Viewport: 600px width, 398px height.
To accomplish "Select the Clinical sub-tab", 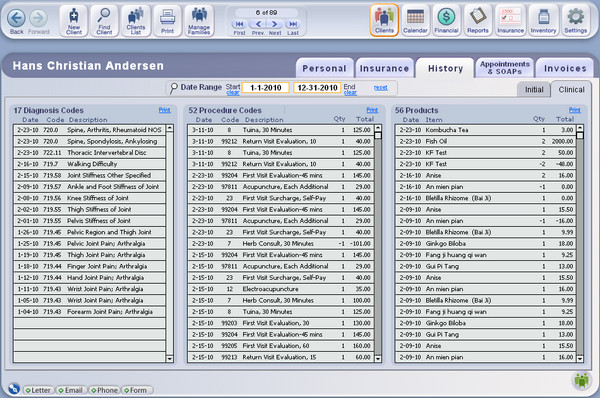I will tap(571, 90).
